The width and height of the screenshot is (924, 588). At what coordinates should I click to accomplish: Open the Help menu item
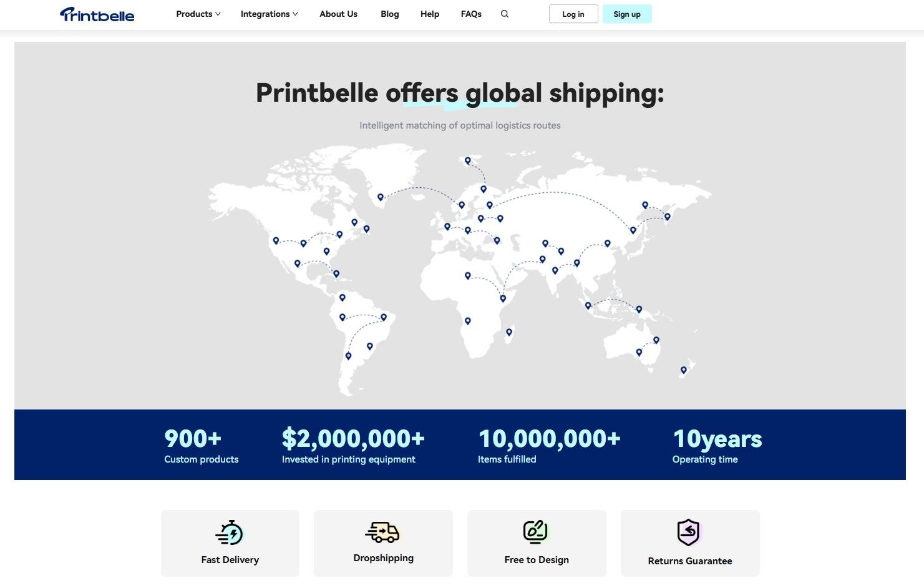click(x=430, y=14)
